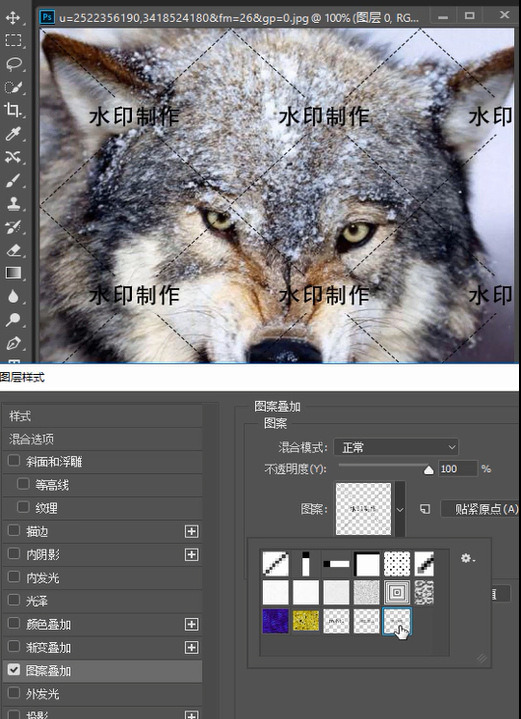521x719 pixels.
Task: Select the 外发光 row label
Action: pyautogui.click(x=43, y=694)
